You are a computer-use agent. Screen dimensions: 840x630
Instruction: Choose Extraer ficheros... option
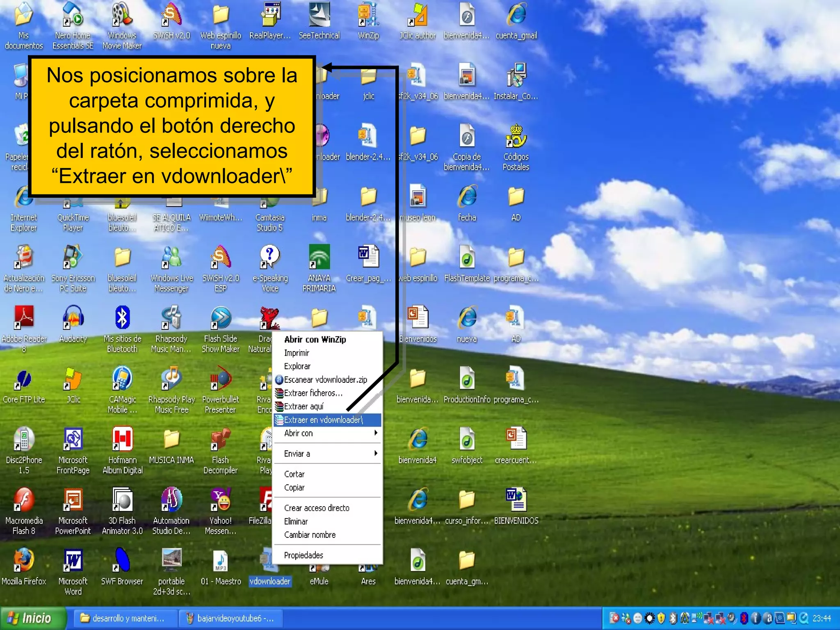pyautogui.click(x=327, y=393)
